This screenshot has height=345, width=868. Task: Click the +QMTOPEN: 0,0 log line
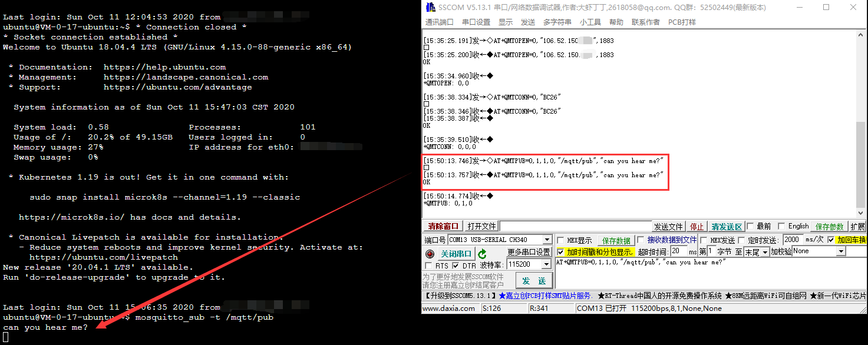(446, 83)
